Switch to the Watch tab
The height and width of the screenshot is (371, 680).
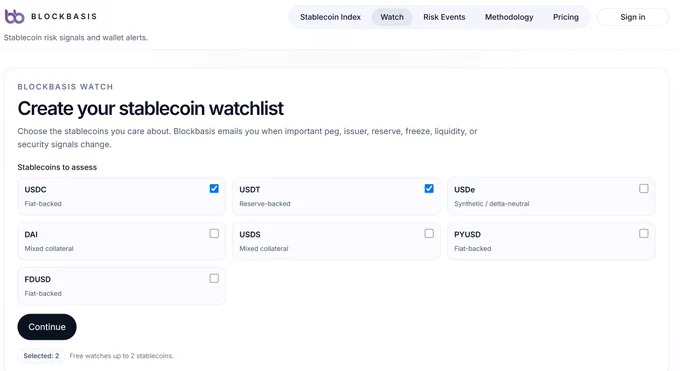coord(392,17)
